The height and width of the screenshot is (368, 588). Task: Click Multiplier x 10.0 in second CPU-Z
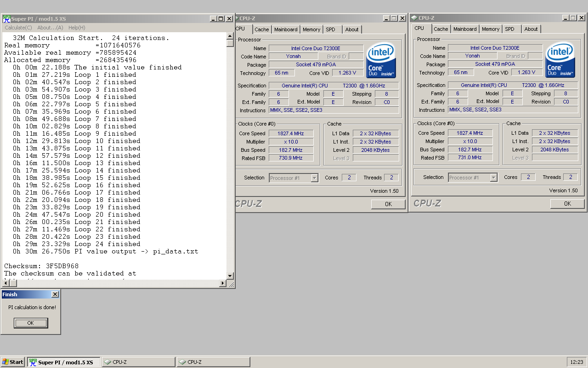469,141
